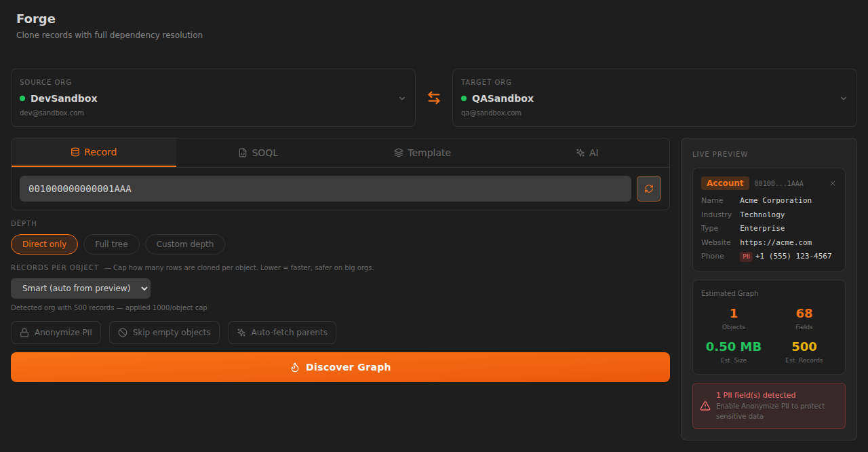Viewport: 868px width, 452px height.
Task: Click the phone number +1 (555) 123-4567
Action: [x=793, y=257]
